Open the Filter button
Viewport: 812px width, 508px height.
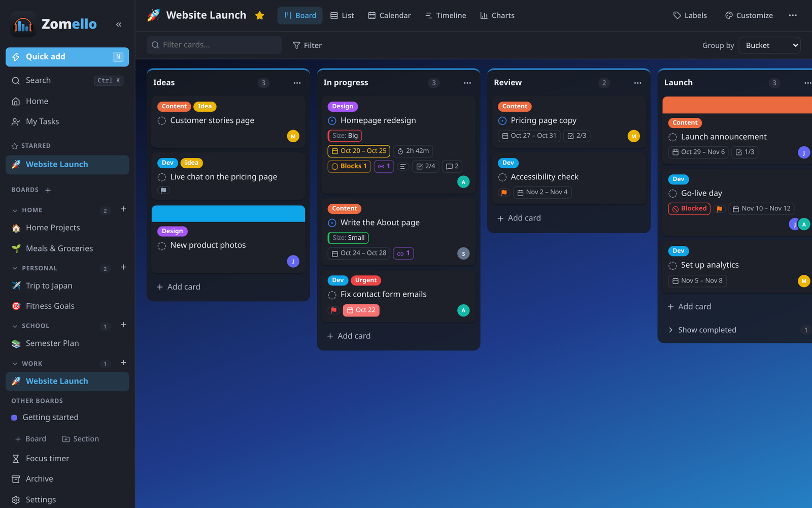tap(307, 45)
